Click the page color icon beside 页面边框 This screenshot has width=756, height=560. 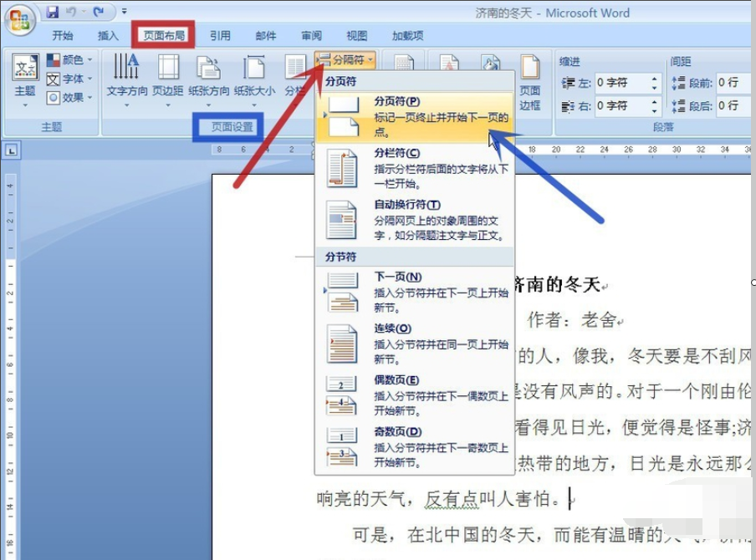[x=490, y=64]
